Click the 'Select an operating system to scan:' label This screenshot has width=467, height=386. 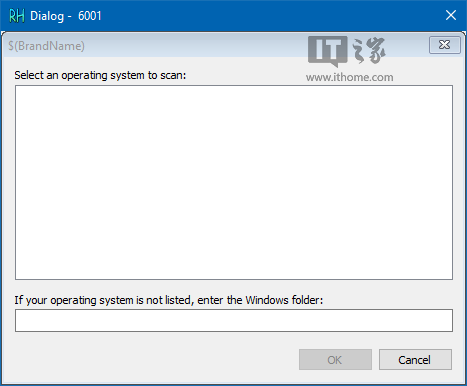[x=100, y=75]
